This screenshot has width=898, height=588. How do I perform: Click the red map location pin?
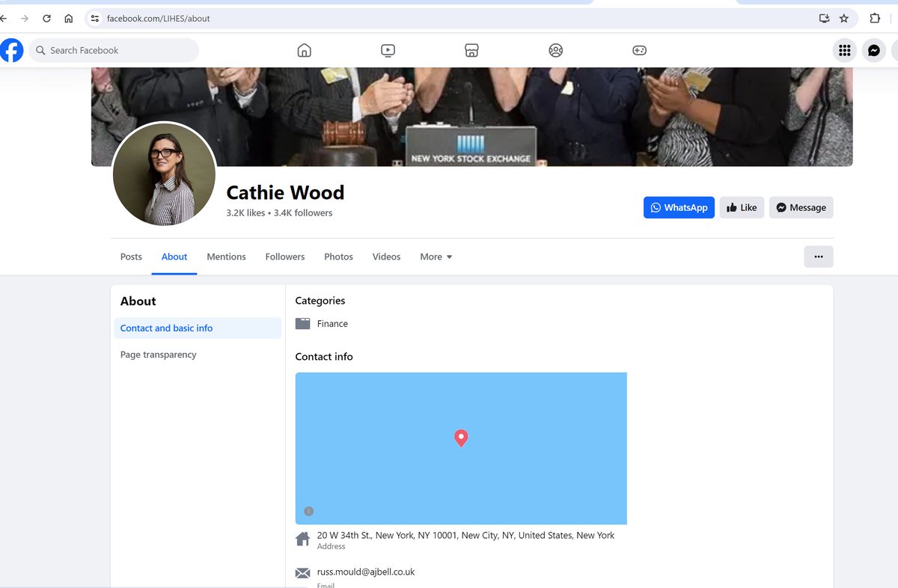click(x=461, y=438)
